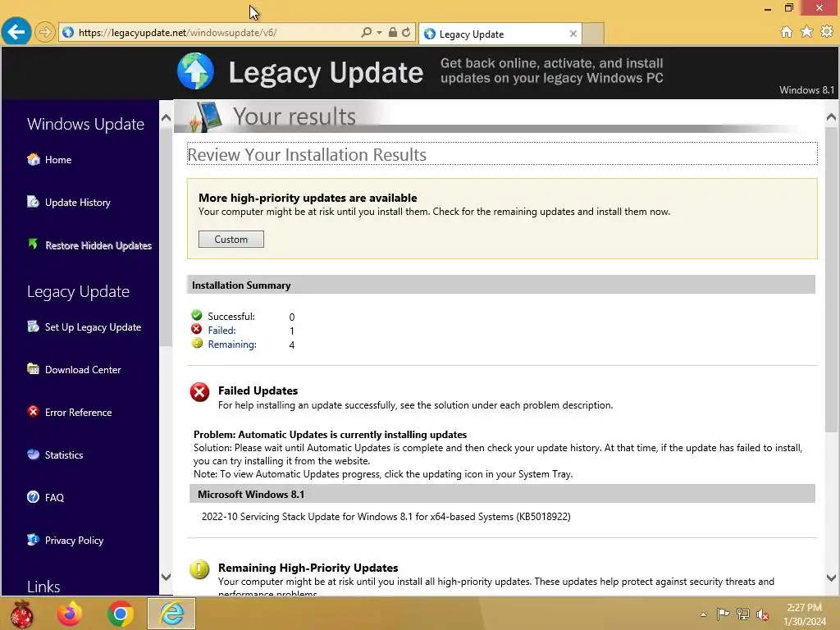The width and height of the screenshot is (840, 630).
Task: Open Statistics link
Action: click(64, 454)
